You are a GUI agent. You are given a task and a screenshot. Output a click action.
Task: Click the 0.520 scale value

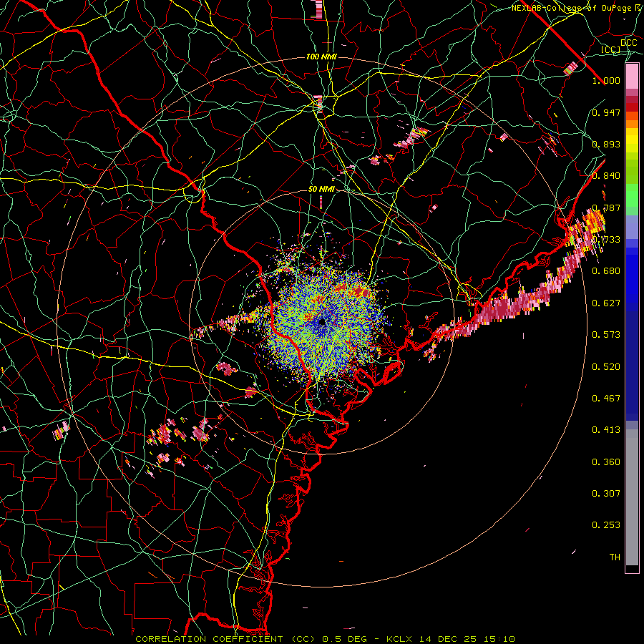coord(606,367)
